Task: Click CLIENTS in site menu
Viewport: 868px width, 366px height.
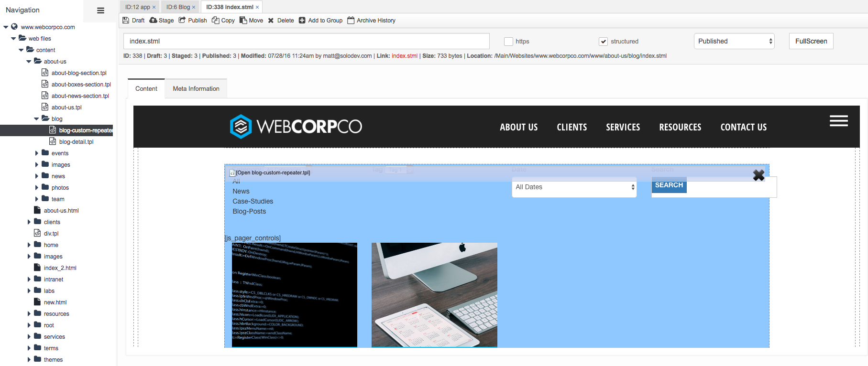Action: pos(572,127)
